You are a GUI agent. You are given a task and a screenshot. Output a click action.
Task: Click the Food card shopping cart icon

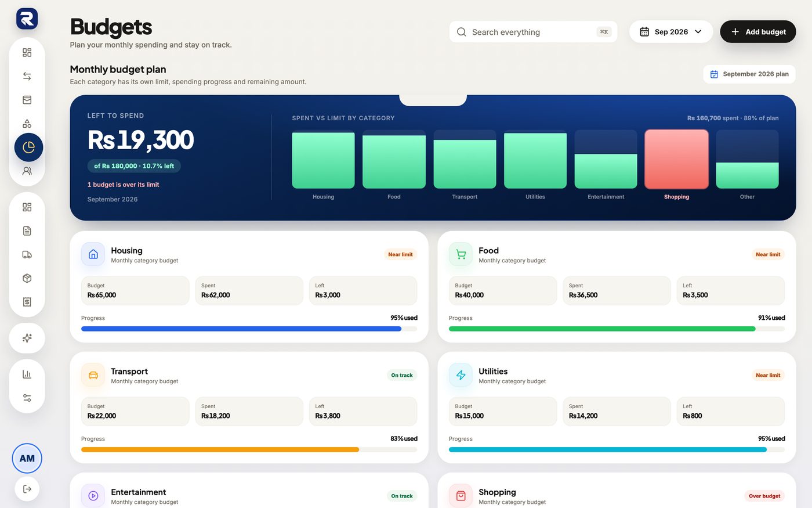[x=461, y=254]
